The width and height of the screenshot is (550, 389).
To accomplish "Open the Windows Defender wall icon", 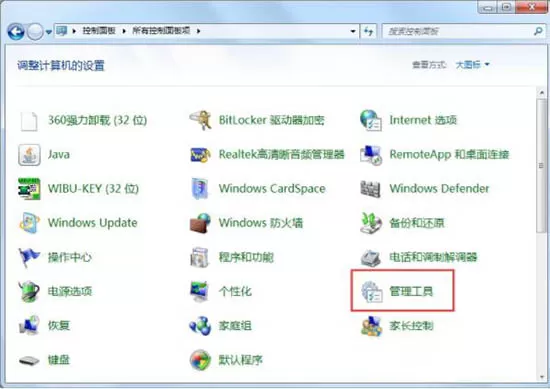I will (x=370, y=189).
